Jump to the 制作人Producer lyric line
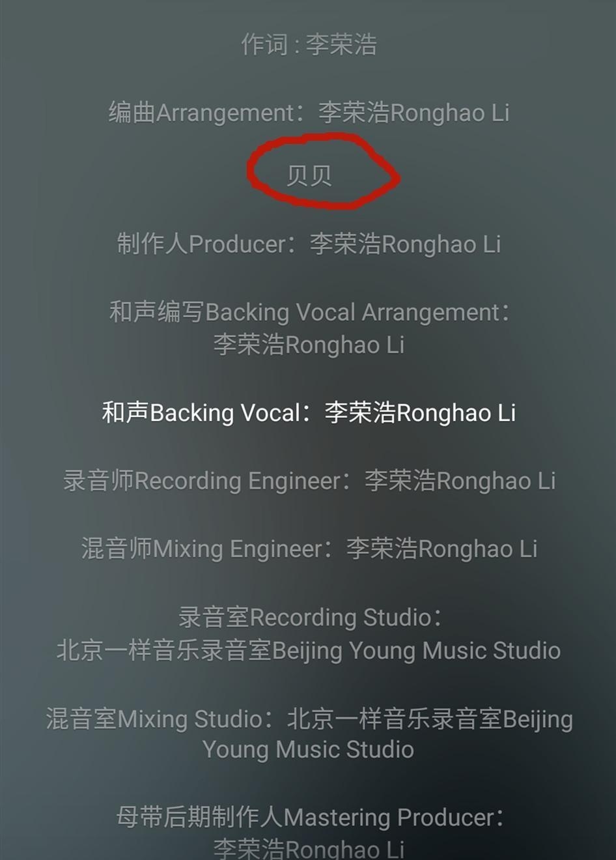 click(x=309, y=244)
